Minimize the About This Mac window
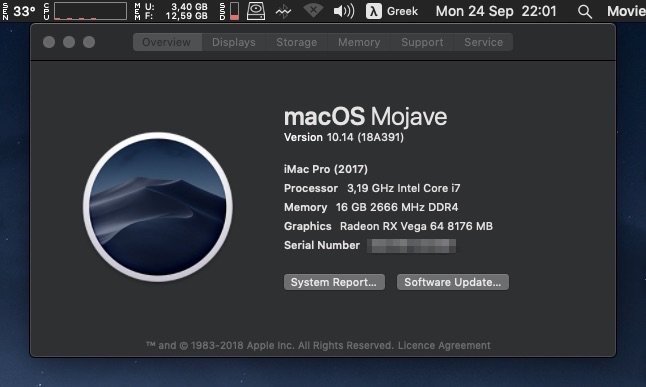This screenshot has width=646, height=387. (69, 42)
